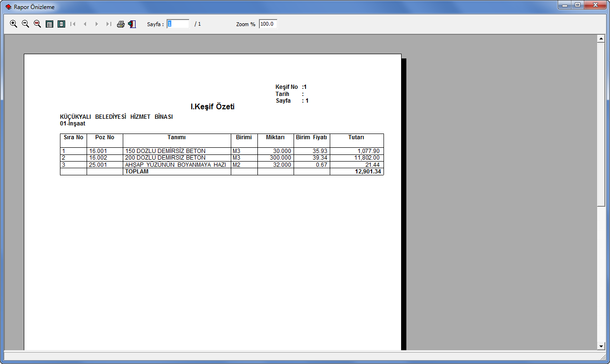Image resolution: width=610 pixels, height=364 pixels.
Task: Select the whole page view icon
Action: click(61, 24)
